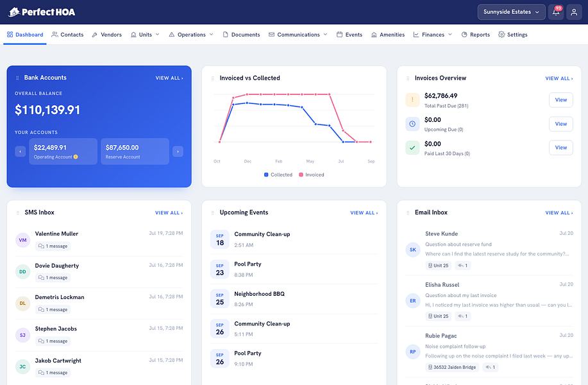Grab the Bank Accounts card drag handle
The image size is (588, 385).
click(17, 78)
